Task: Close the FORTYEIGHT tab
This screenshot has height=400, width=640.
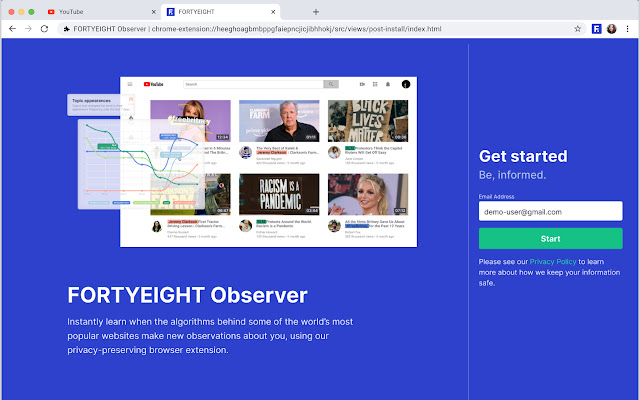Action: (x=273, y=12)
